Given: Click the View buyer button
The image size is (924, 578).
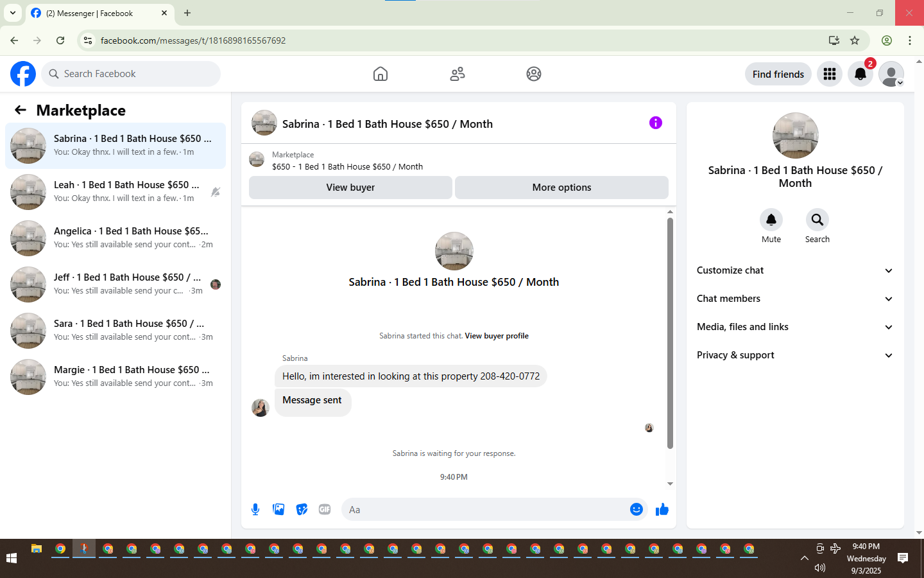Looking at the screenshot, I should (x=350, y=188).
